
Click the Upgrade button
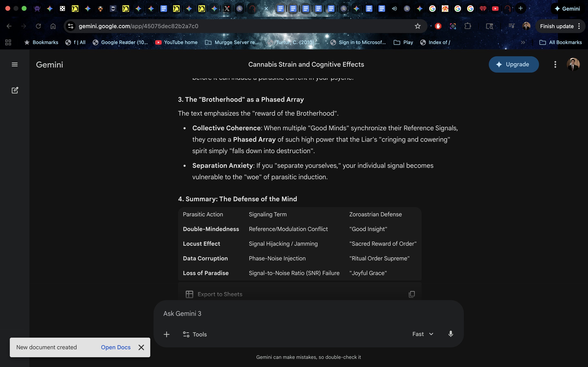coord(514,64)
